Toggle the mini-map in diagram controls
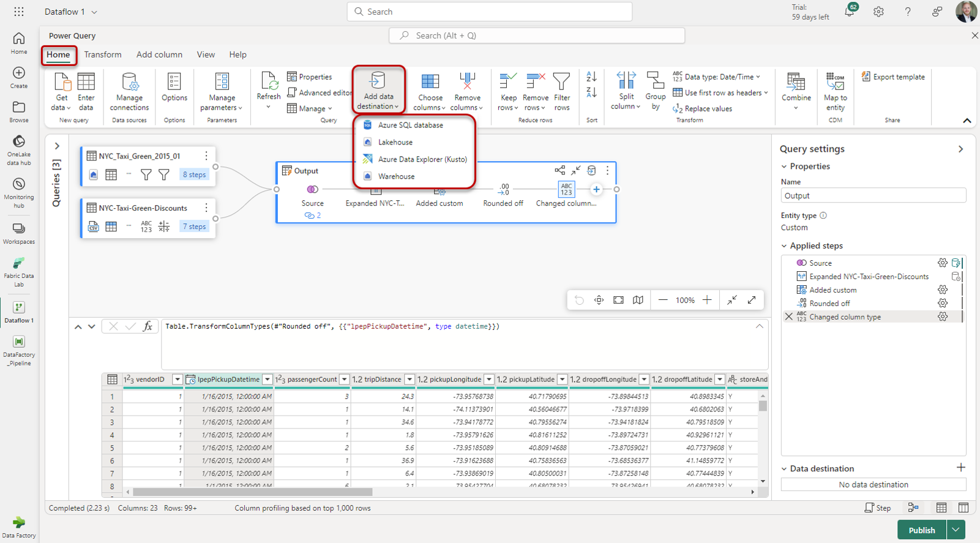This screenshot has width=980, height=543. click(638, 300)
